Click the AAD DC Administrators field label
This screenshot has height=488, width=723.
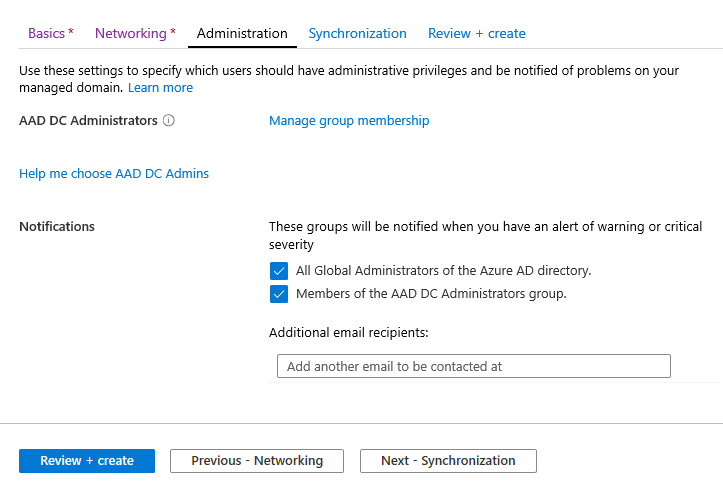pyautogui.click(x=88, y=121)
